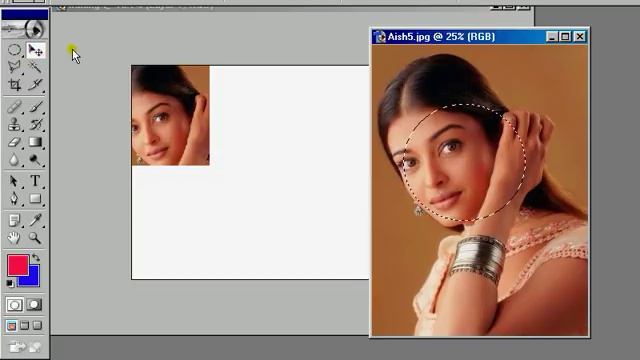Reset to default black and white colors
This screenshot has height=360, width=640.
(10, 283)
